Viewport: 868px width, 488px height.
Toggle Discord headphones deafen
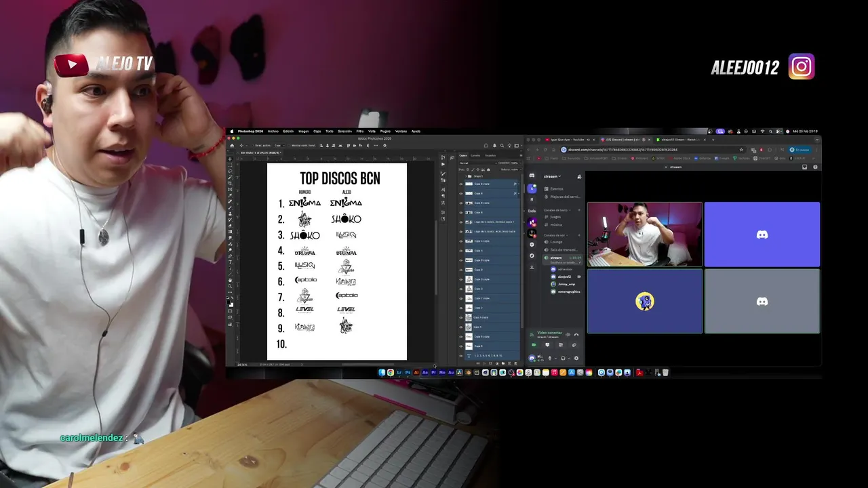(x=563, y=358)
